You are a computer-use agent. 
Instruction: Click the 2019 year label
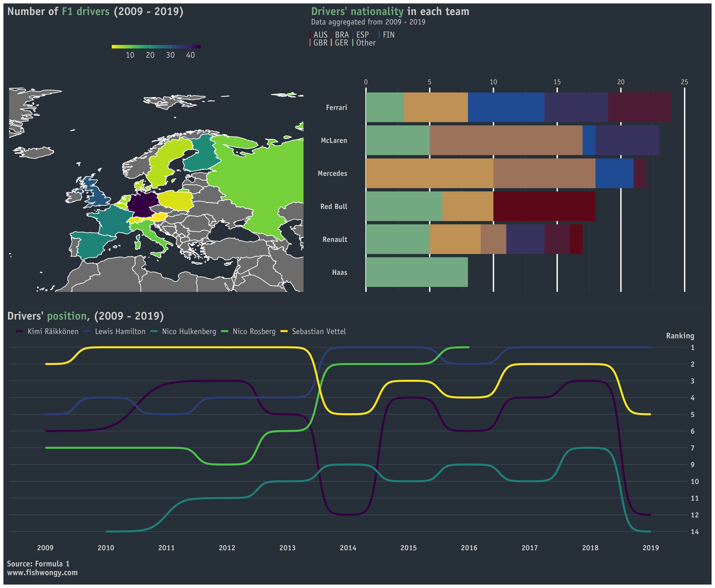pos(651,548)
